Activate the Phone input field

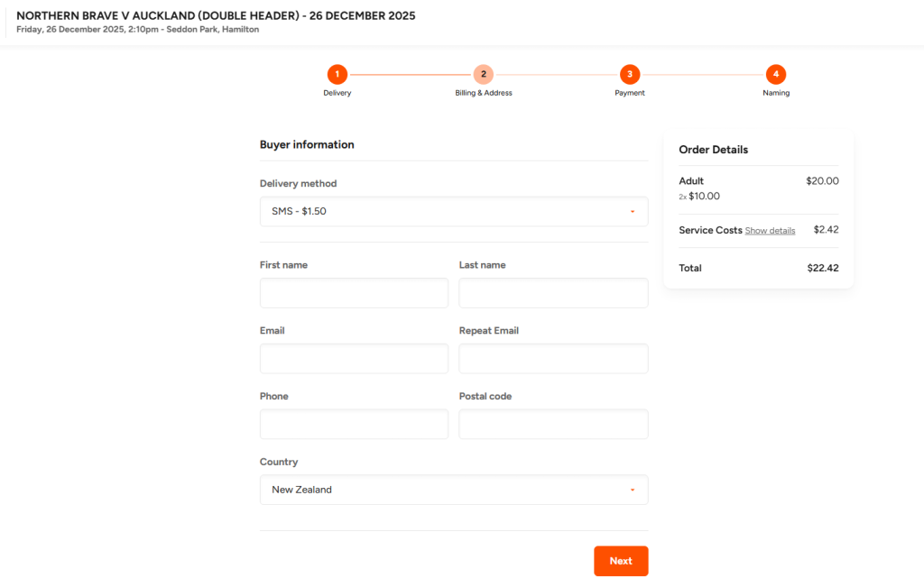[354, 424]
